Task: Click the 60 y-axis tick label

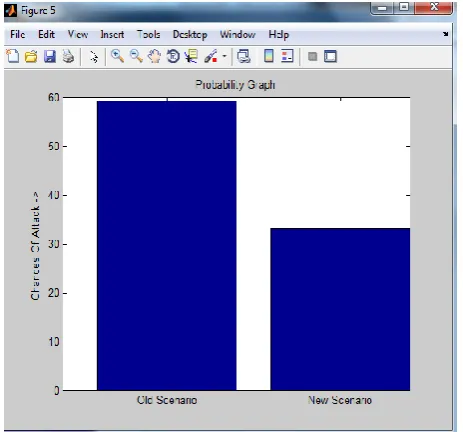Action: tap(54, 97)
